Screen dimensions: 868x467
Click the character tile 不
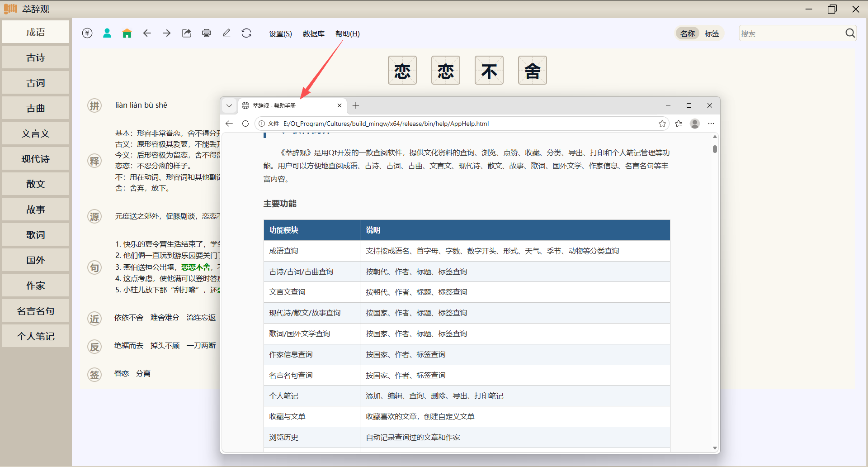point(489,70)
